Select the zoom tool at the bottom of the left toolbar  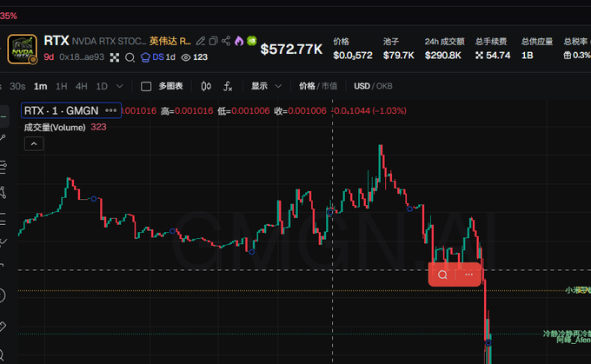[3, 354]
